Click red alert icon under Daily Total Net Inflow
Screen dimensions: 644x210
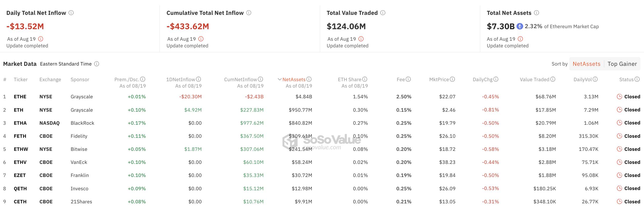[41, 39]
